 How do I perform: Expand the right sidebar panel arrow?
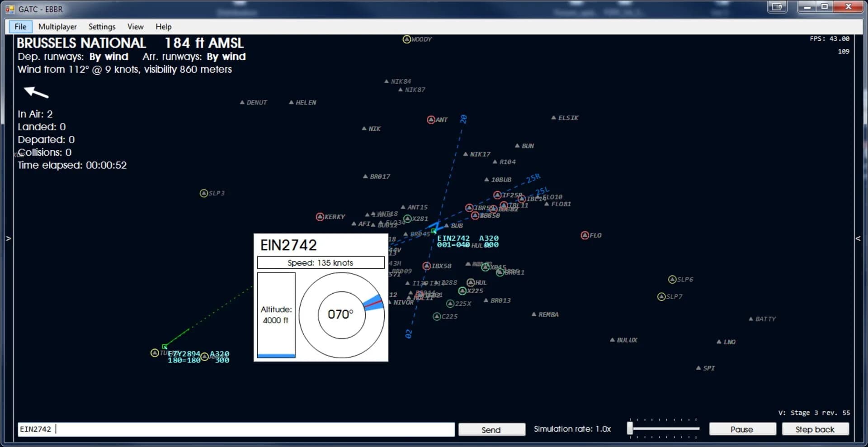(858, 238)
